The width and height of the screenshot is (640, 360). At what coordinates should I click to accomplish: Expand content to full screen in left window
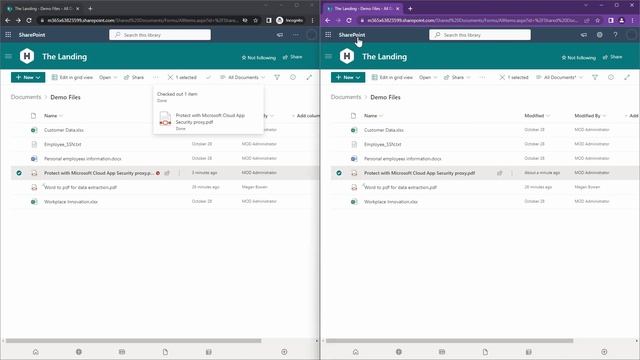309,77
